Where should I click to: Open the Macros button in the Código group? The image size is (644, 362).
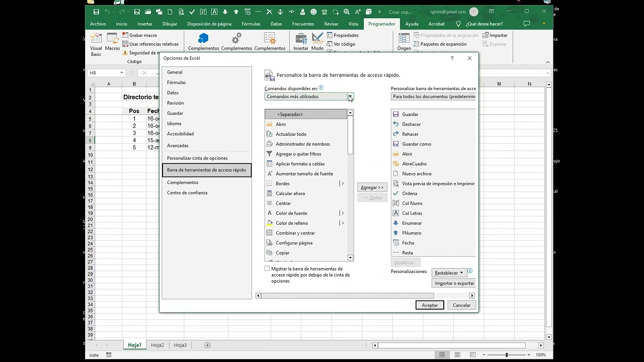112,42
